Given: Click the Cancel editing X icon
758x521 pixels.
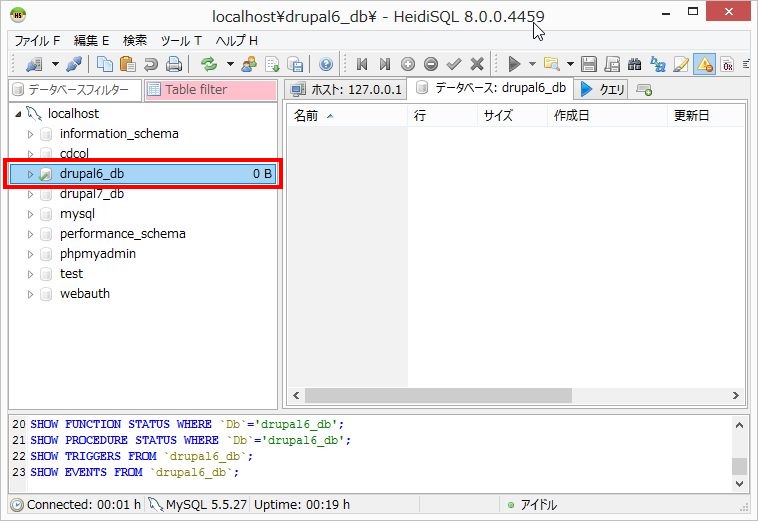Looking at the screenshot, I should tap(477, 64).
